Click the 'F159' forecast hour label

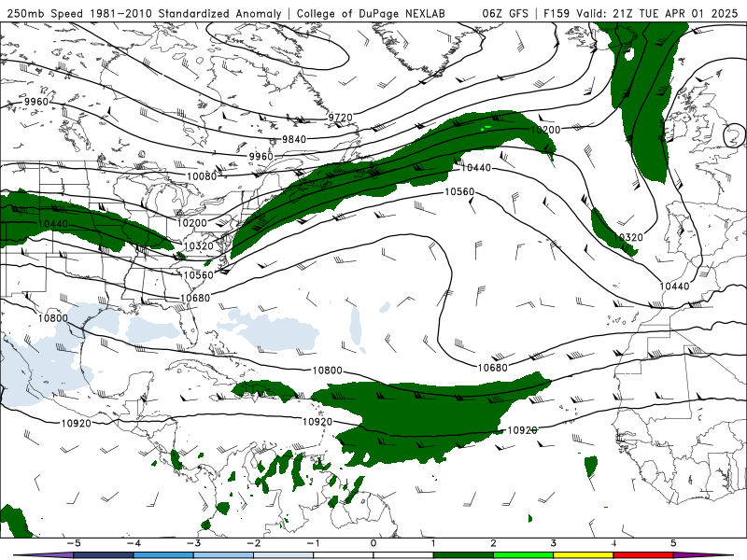tap(557, 13)
